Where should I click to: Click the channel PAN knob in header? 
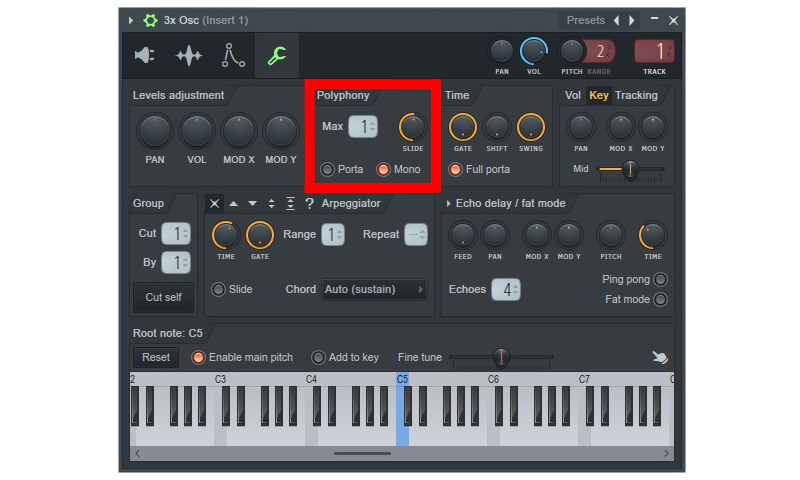[502, 52]
